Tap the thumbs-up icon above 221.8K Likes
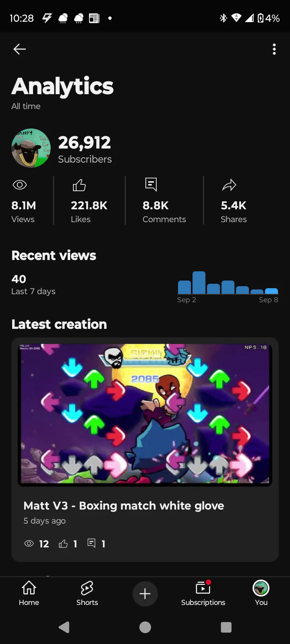Viewport: 290px width, 644px height. [x=79, y=185]
